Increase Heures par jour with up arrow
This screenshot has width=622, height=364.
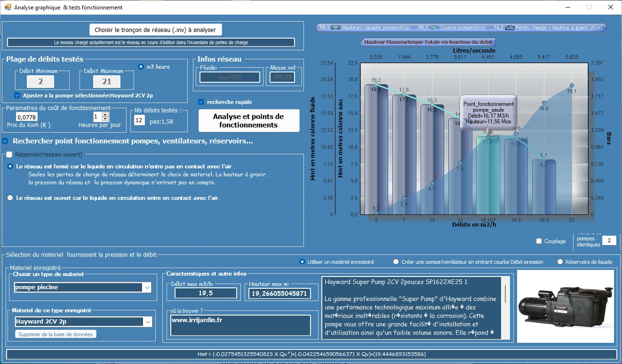105,114
